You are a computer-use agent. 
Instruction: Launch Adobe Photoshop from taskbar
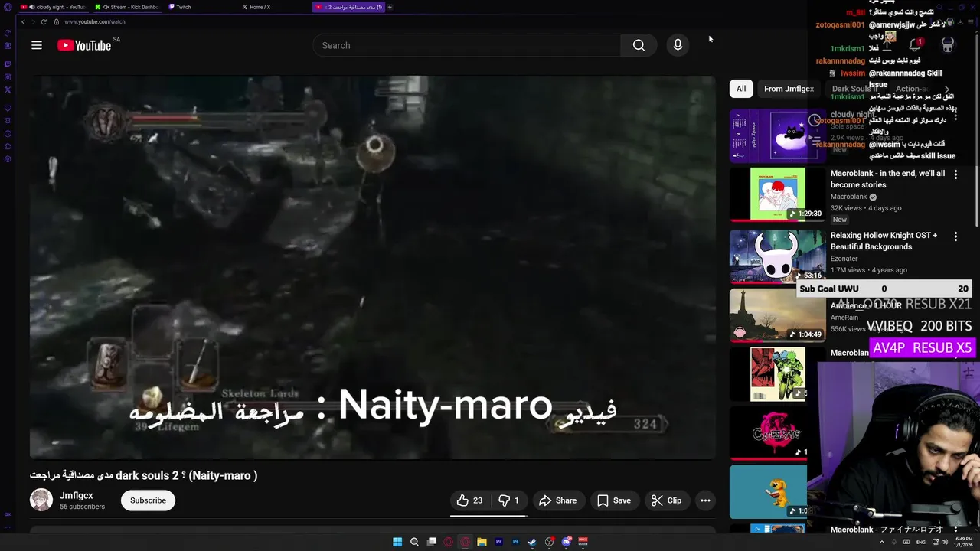click(515, 542)
